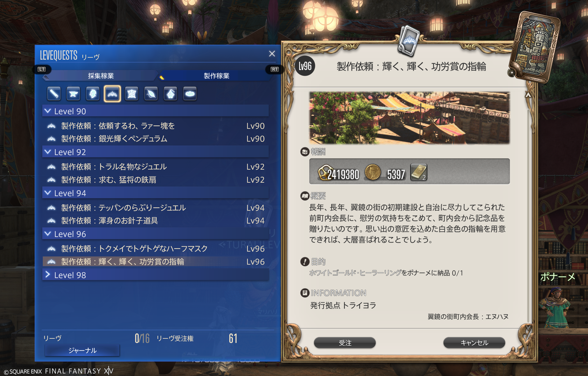
Task: Open the ジャーナル journal button
Action: click(82, 350)
